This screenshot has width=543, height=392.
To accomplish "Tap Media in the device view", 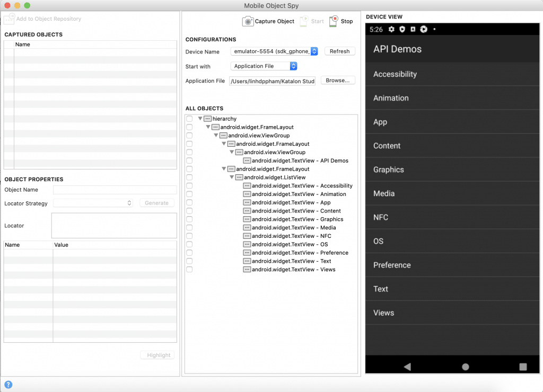I will [452, 193].
